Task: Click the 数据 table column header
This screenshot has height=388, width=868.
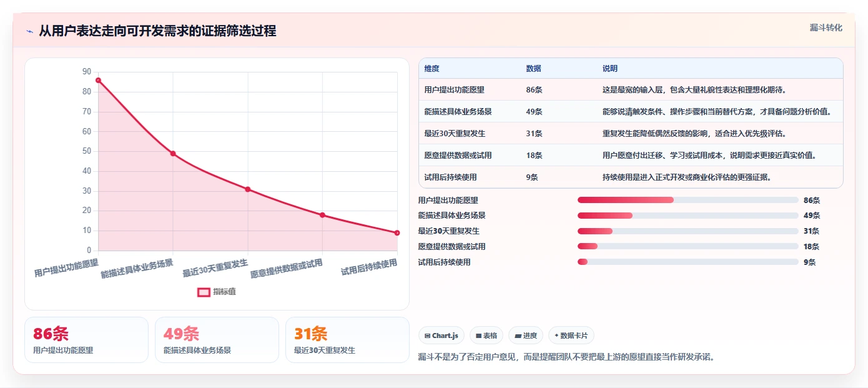Action: click(534, 69)
